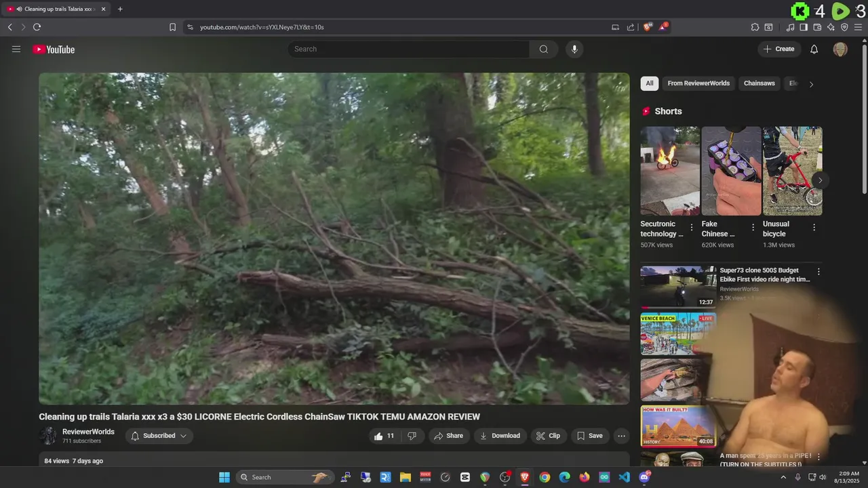Share the video
This screenshot has height=488, width=868.
pyautogui.click(x=448, y=436)
